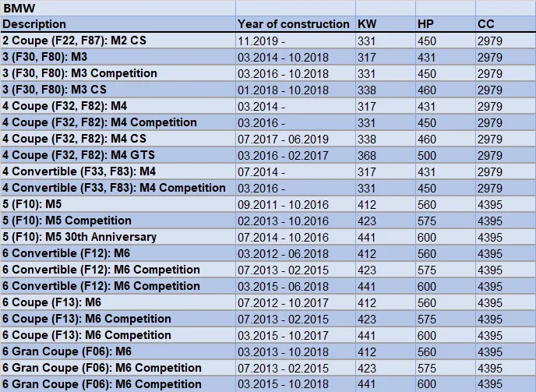536x392 pixels.
Task: Click KW value 317 in 4 Coupe M4 row
Action: pos(385,106)
